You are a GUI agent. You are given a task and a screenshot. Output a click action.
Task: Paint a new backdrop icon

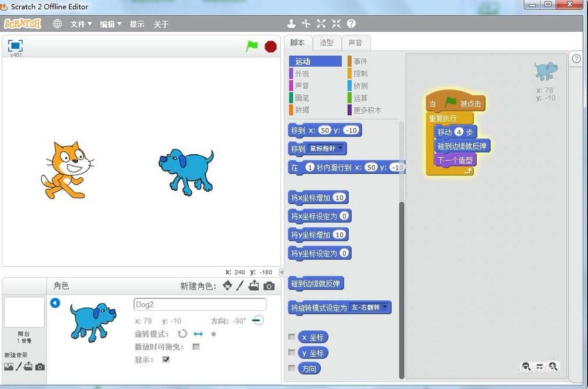(19, 367)
